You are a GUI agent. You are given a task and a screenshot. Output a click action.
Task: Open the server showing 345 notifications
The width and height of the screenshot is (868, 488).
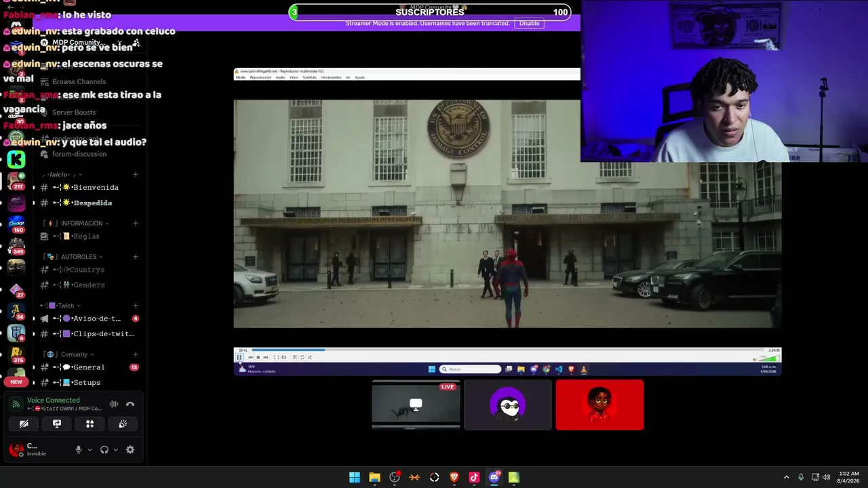click(16, 246)
